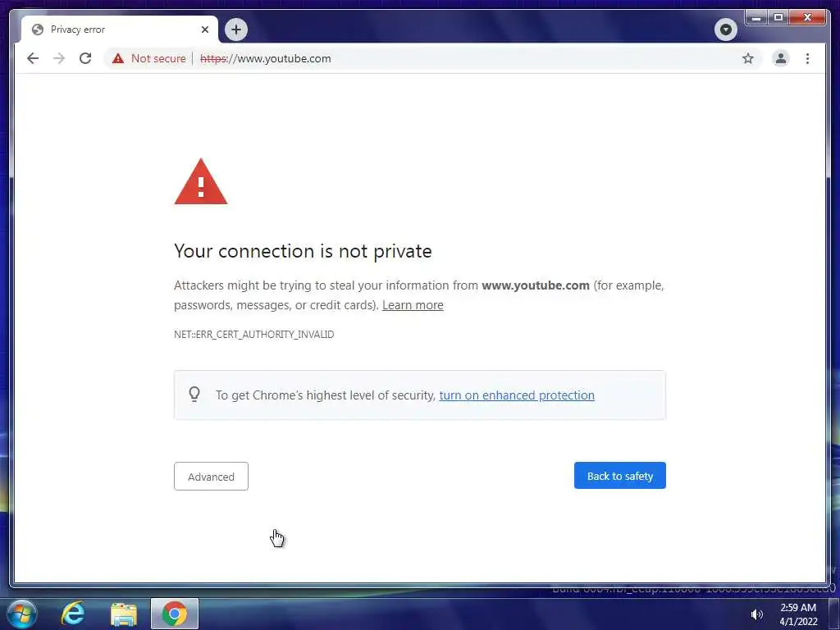Reload the page with the refresh icon

pyautogui.click(x=85, y=58)
